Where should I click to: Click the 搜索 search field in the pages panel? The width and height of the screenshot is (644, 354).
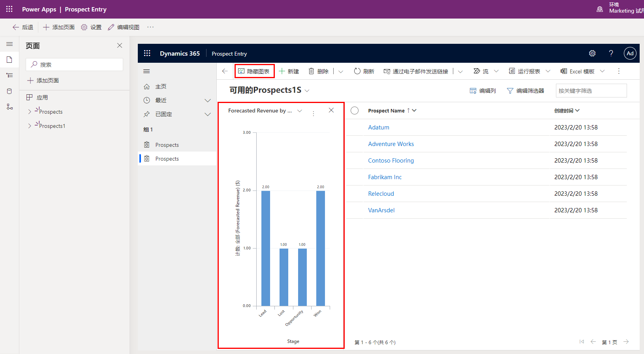[x=75, y=65]
